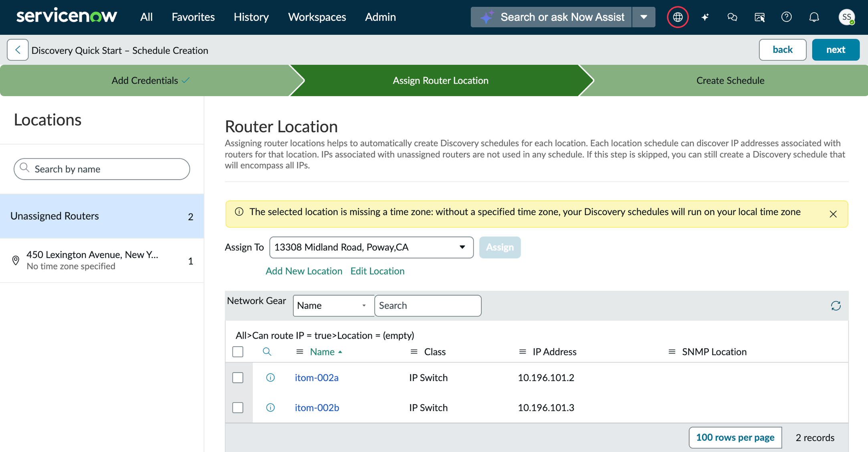
Task: Focus the Search by name field
Action: (102, 169)
